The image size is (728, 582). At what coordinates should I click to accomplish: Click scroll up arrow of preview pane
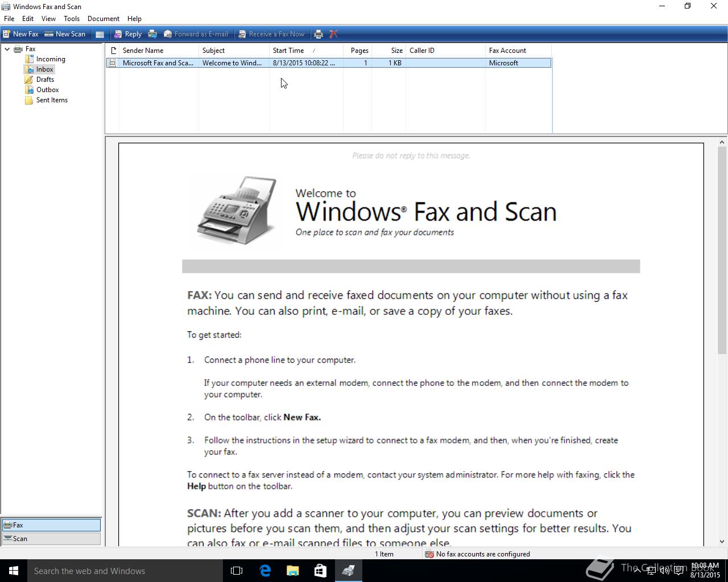click(x=722, y=143)
